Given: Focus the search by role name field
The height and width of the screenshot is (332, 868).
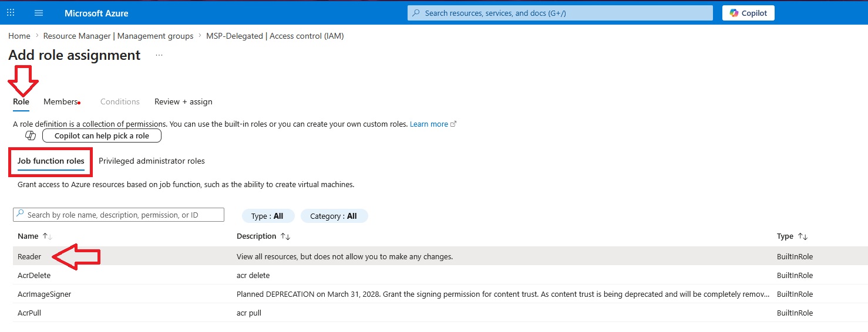Looking at the screenshot, I should click(x=119, y=215).
